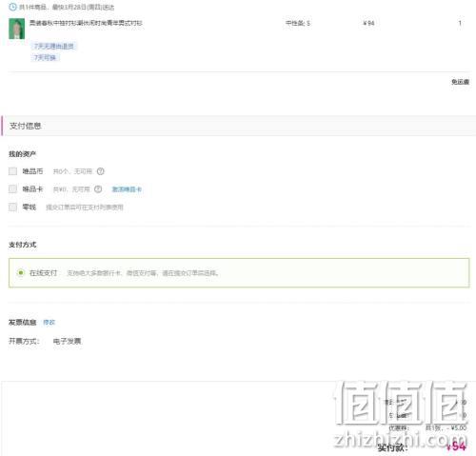476x456 pixels.
Task: Open the 激活唯品卡 link
Action: (x=127, y=189)
